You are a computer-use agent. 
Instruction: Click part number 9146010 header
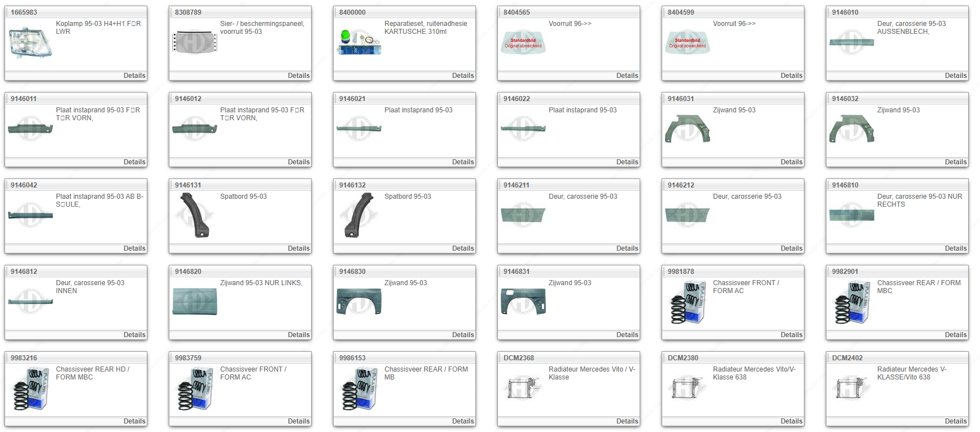pos(845,12)
